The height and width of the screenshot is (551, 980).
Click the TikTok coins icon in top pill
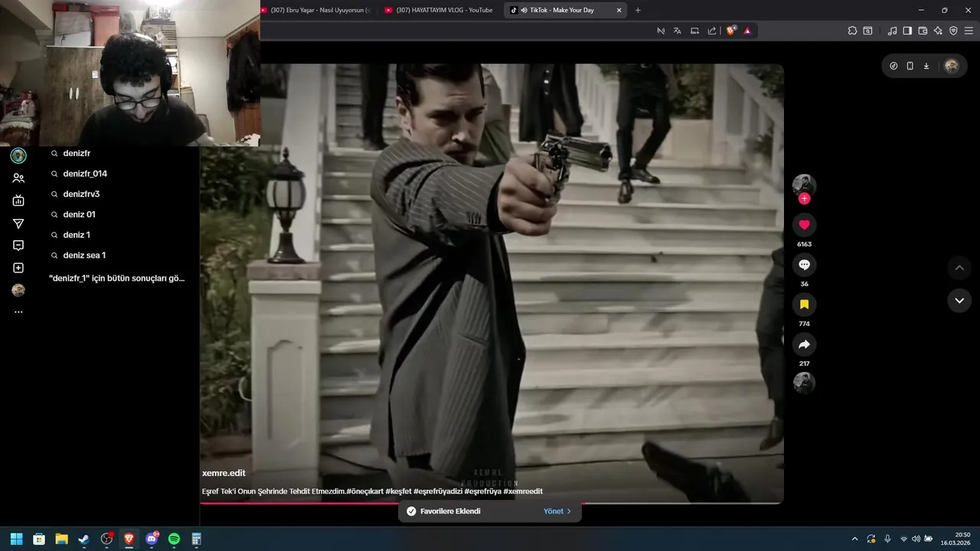(x=893, y=66)
